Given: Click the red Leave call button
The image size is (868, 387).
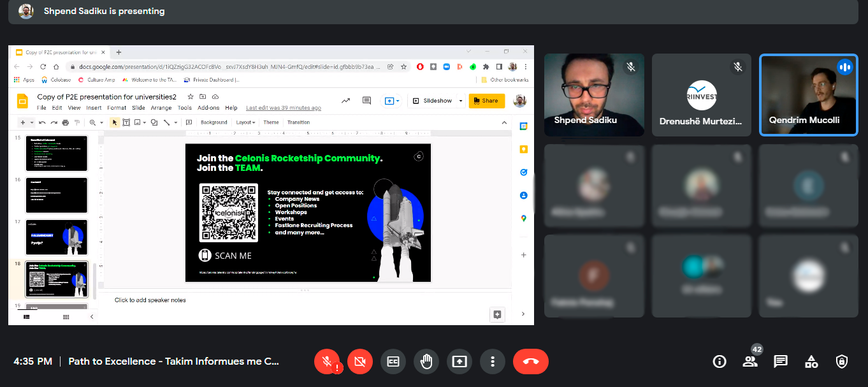Looking at the screenshot, I should 530,361.
